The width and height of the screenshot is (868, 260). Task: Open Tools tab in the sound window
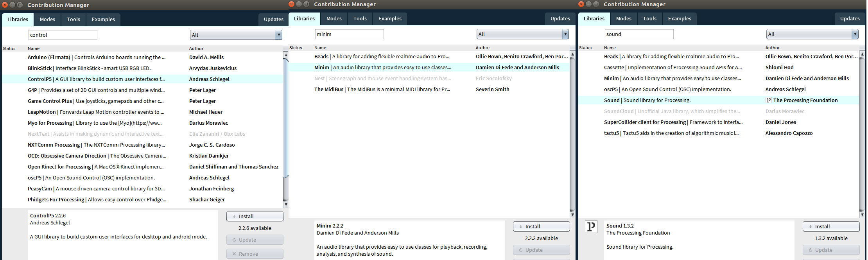pyautogui.click(x=650, y=18)
